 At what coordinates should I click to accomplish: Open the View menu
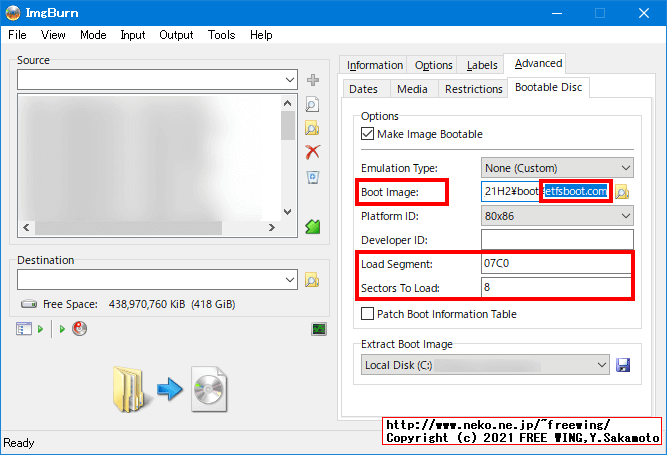coord(53,35)
